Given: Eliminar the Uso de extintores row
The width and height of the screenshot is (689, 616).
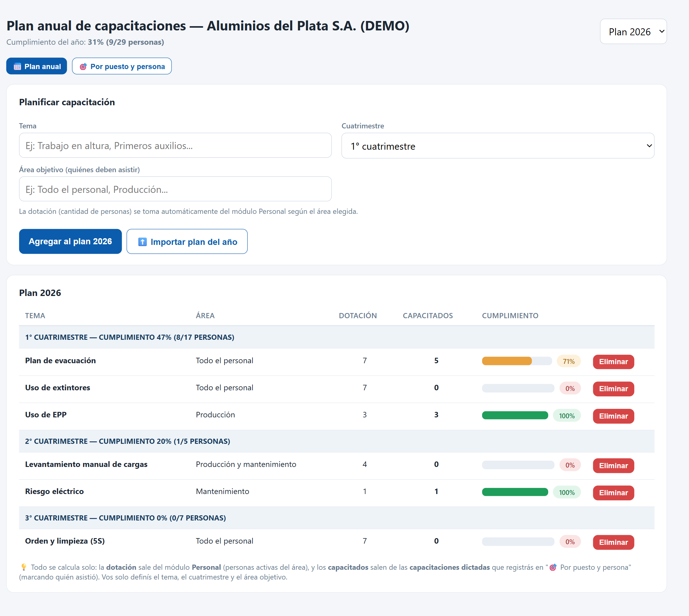Looking at the screenshot, I should tap(614, 389).
